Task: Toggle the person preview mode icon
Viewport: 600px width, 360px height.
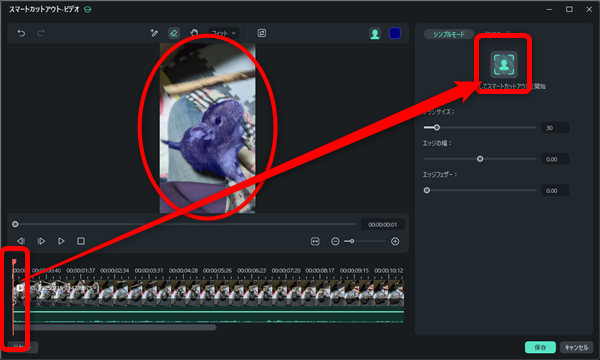Action: coord(375,34)
